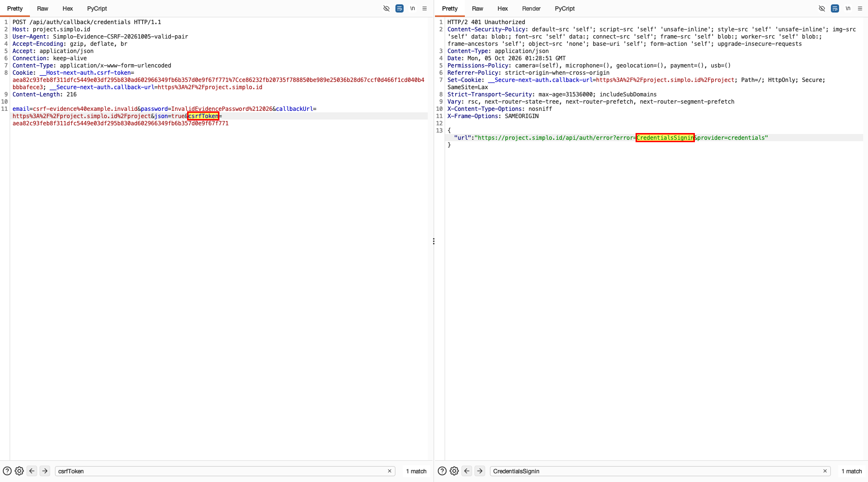Select Pretty tab in response panel
The height and width of the screenshot is (482, 868).
[450, 9]
